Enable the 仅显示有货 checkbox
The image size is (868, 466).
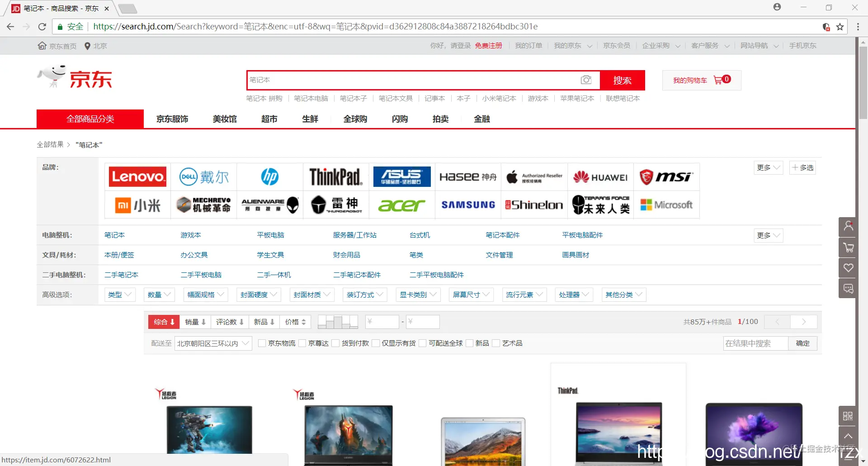[375, 343]
